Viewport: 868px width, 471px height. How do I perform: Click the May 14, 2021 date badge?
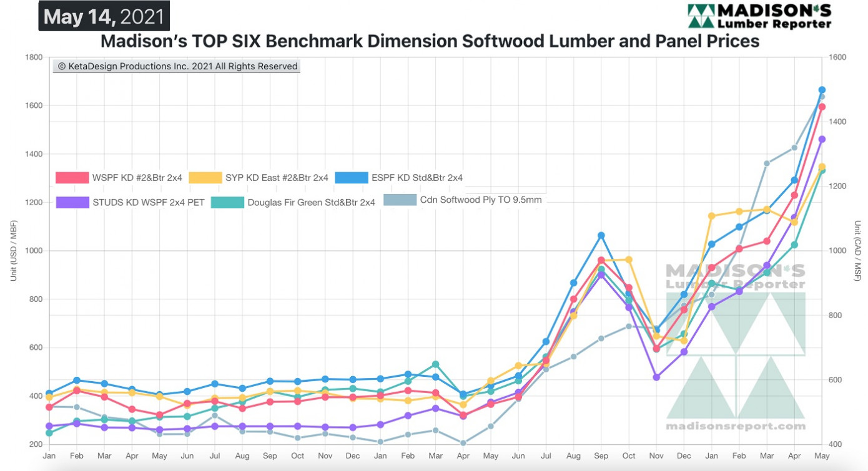click(x=104, y=16)
